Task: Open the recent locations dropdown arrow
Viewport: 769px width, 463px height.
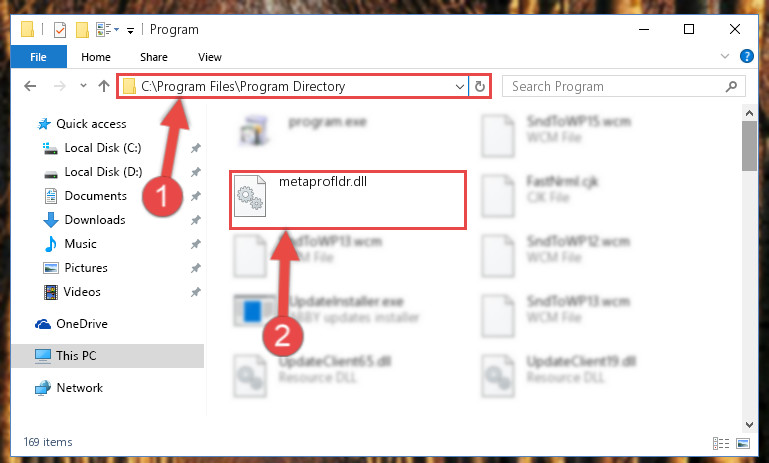Action: [x=83, y=86]
